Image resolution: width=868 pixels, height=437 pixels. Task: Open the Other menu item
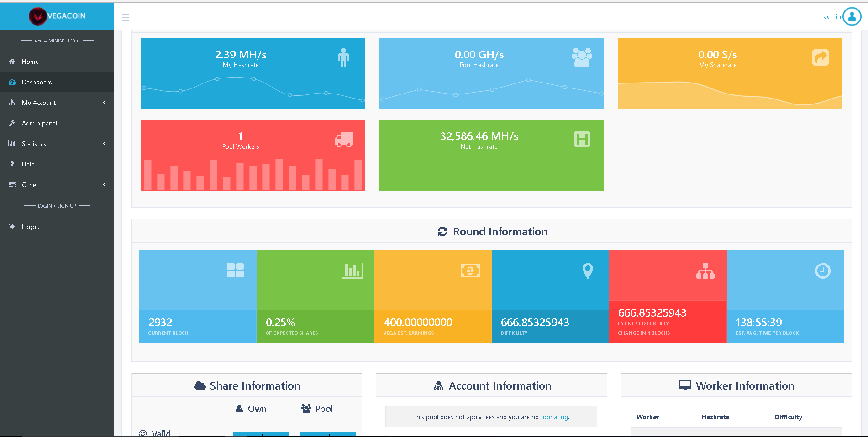(57, 185)
